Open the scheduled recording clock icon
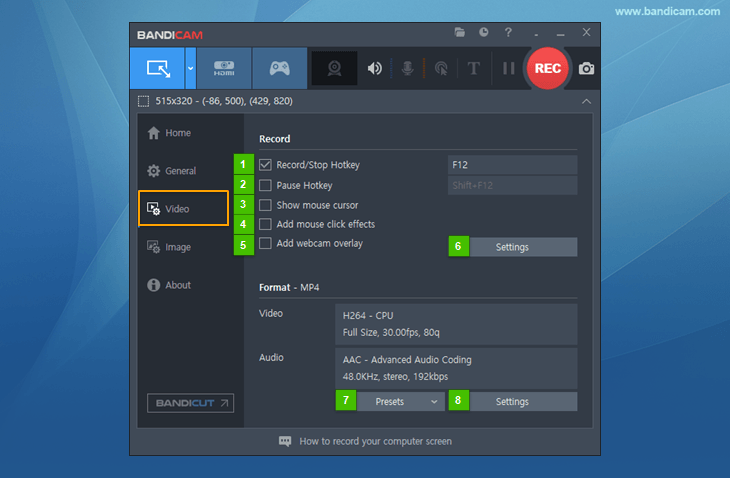Viewport: 730px width, 478px height. pyautogui.click(x=484, y=32)
